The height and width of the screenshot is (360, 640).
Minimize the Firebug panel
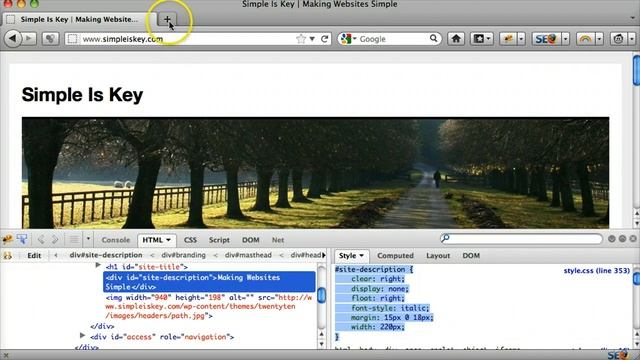[x=611, y=239]
